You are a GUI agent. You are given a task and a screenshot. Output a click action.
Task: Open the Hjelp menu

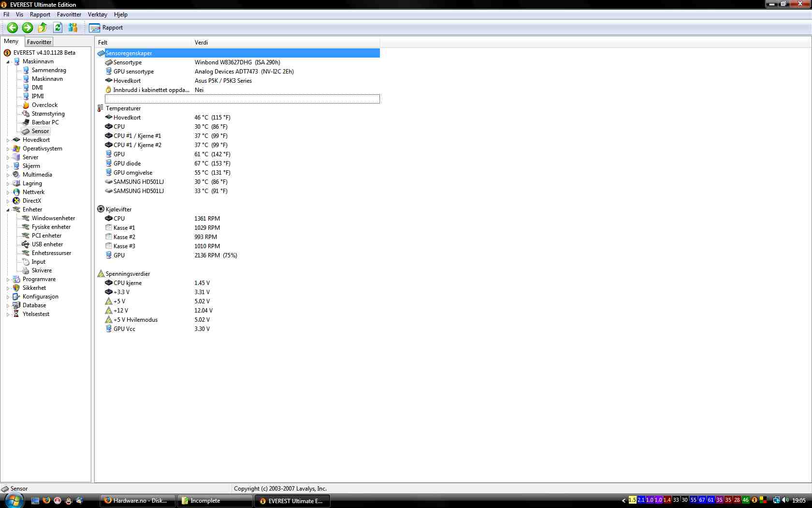tap(121, 15)
